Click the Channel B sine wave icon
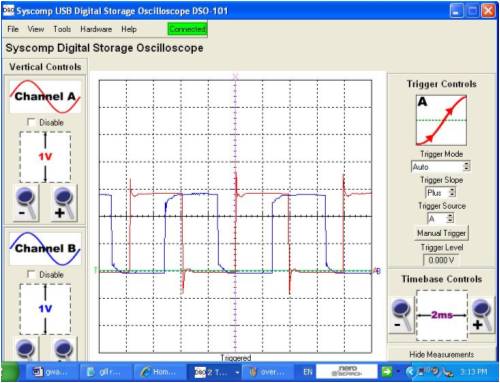 [x=45, y=249]
